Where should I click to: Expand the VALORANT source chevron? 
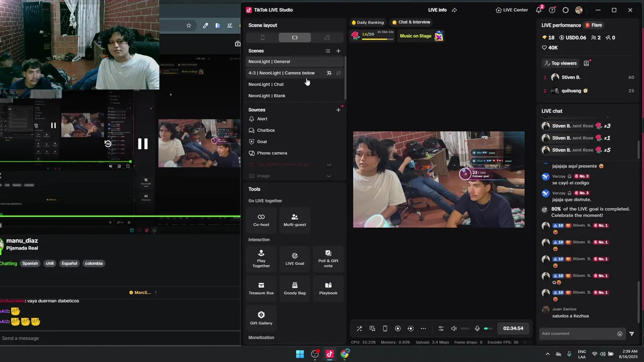329,164
